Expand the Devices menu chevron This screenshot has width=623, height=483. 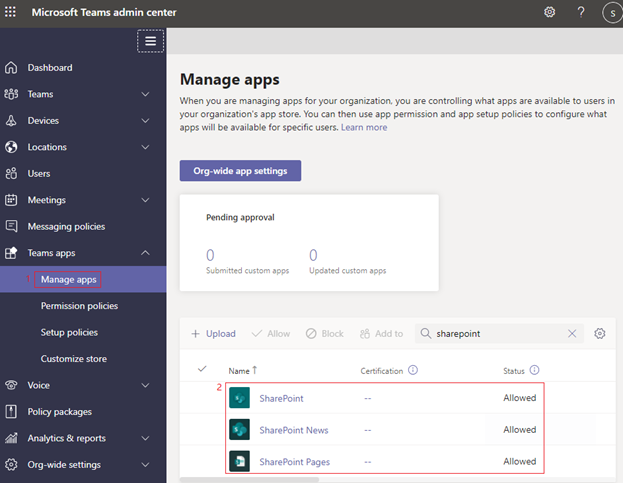click(145, 121)
